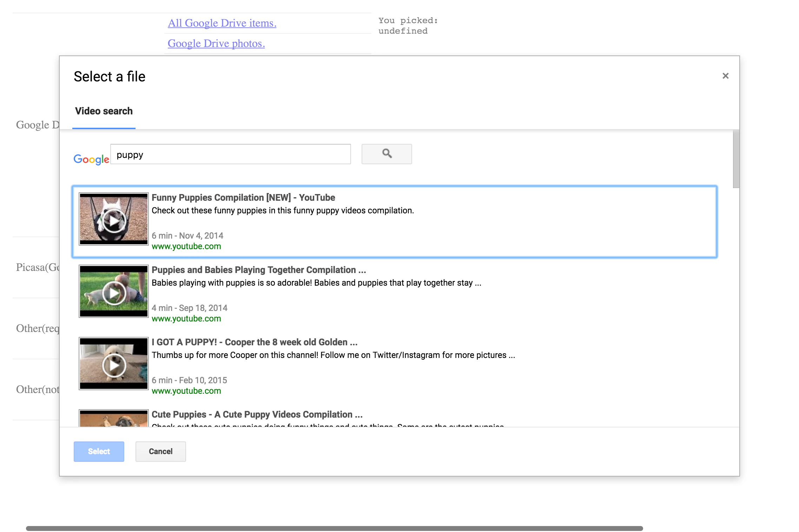Click 'Babies playing with puppies' description
This screenshot has height=532, width=799.
click(316, 283)
